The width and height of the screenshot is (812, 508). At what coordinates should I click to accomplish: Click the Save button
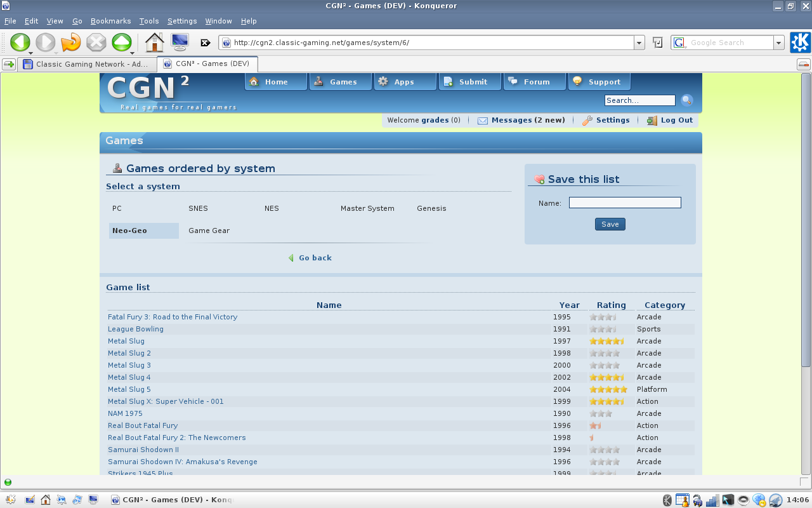click(610, 224)
